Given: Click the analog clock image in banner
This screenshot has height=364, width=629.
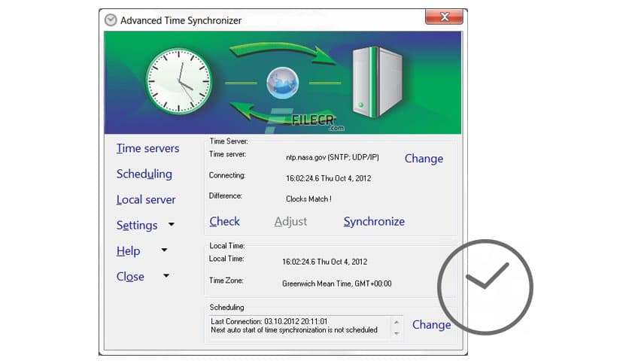Looking at the screenshot, I should click(x=178, y=81).
